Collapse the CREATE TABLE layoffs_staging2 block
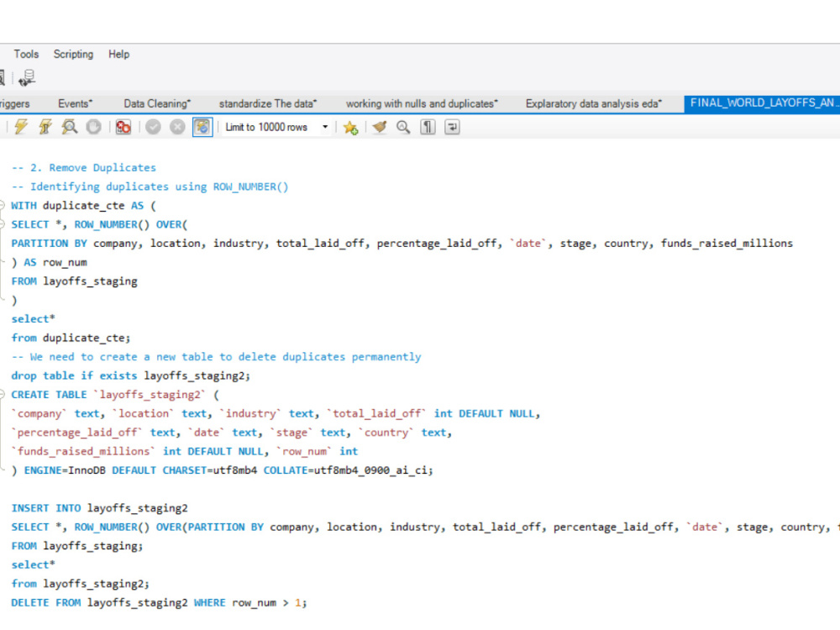The image size is (840, 630). click(2, 394)
